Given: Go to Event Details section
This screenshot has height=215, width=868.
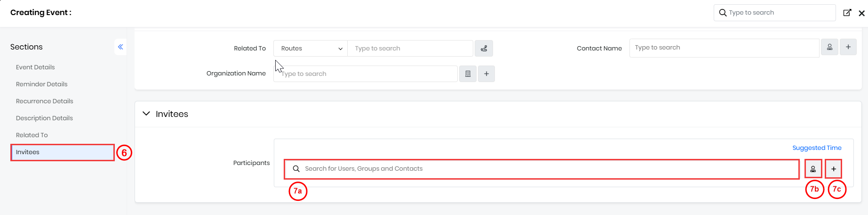Looking at the screenshot, I should pyautogui.click(x=35, y=67).
